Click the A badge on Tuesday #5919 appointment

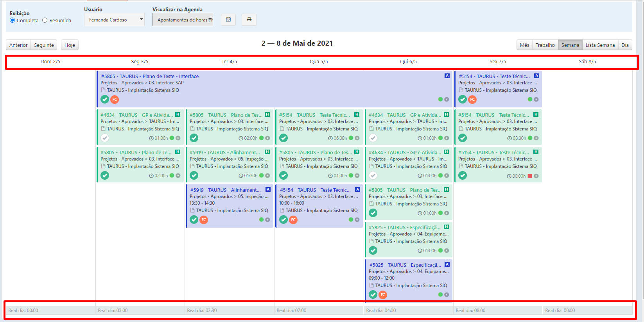268,189
